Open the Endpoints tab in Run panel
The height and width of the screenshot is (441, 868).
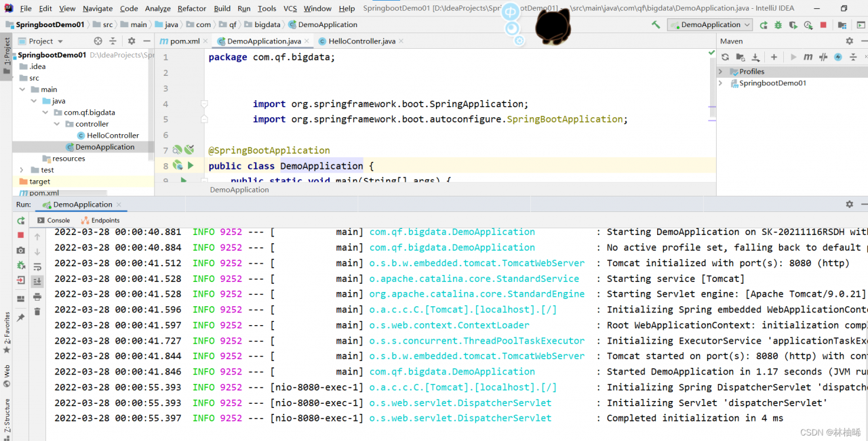(x=100, y=220)
